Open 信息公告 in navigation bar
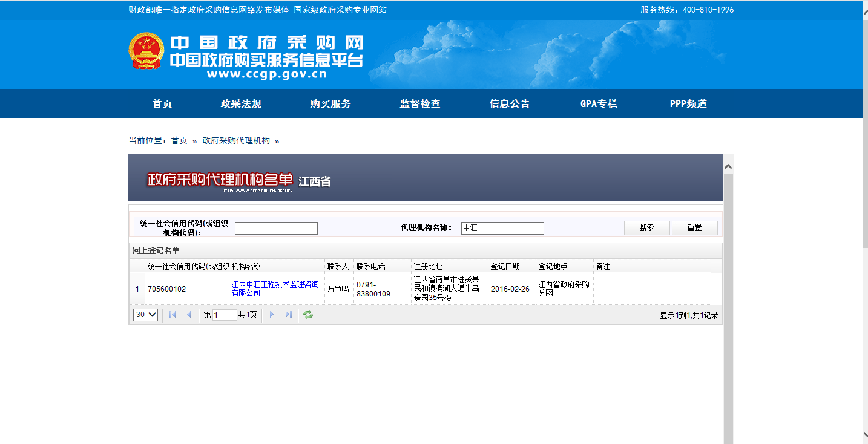 pyautogui.click(x=510, y=103)
